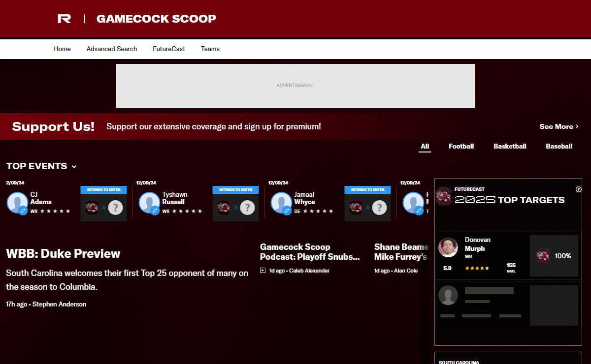Click author Stephen Anderson byline
The width and height of the screenshot is (591, 364).
click(x=59, y=304)
